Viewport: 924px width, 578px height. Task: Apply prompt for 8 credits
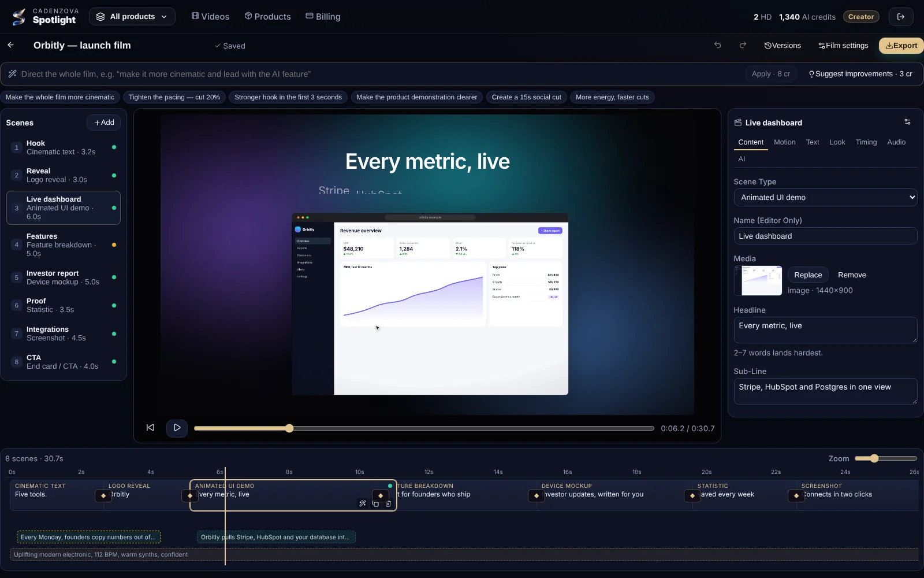coord(770,74)
